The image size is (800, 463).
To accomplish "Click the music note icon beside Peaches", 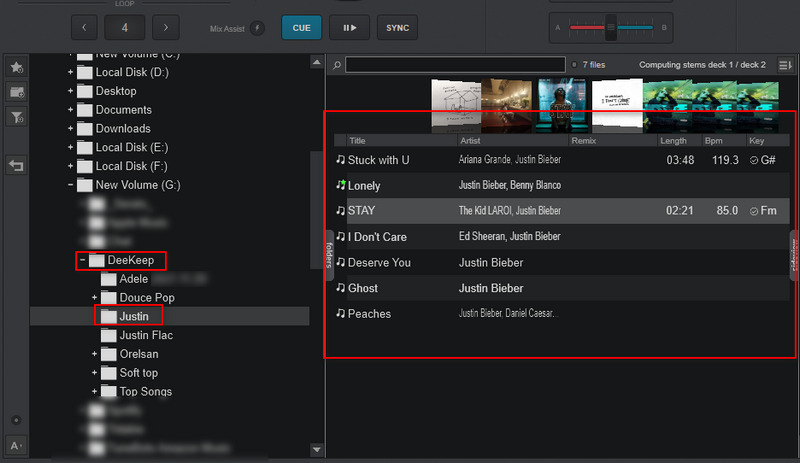I will click(x=340, y=313).
